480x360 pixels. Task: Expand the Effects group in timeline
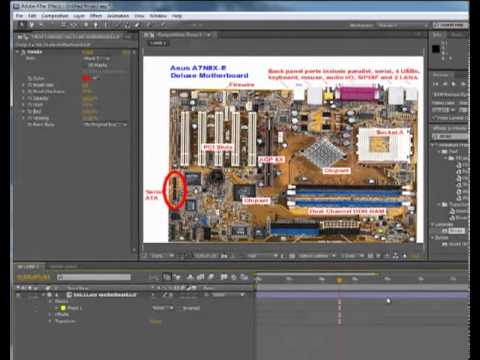click(x=50, y=314)
